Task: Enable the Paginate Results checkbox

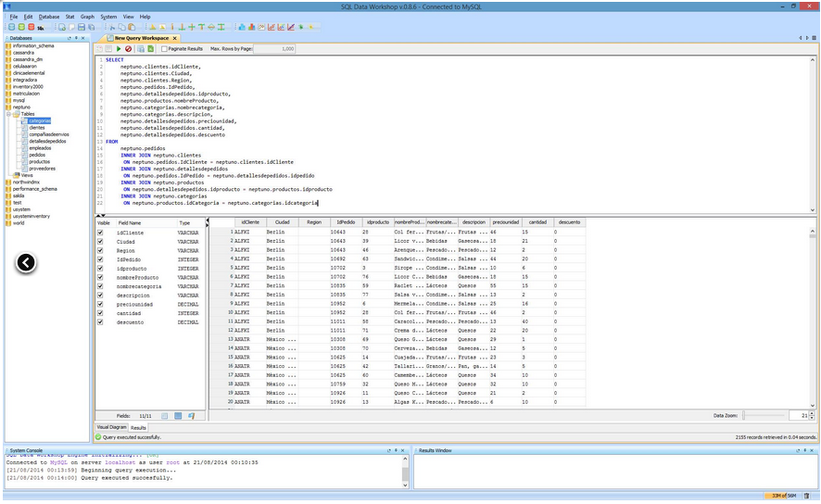Action: [164, 48]
